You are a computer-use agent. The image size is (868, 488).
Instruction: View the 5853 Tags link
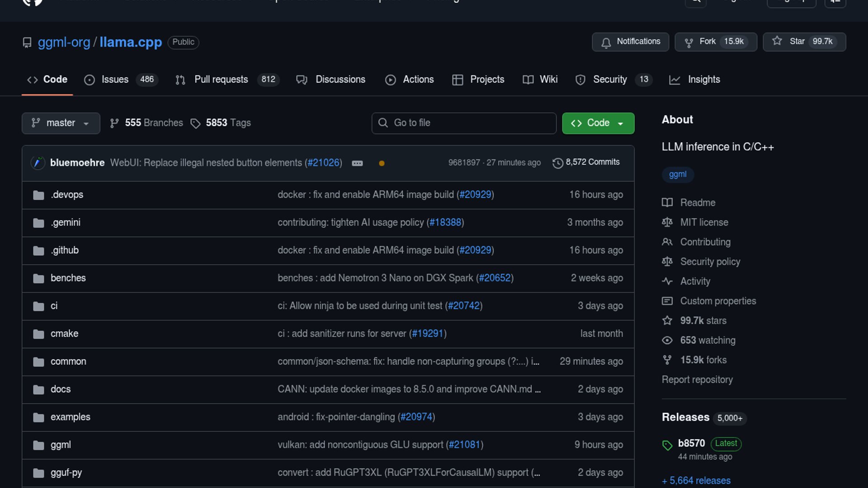coord(221,123)
